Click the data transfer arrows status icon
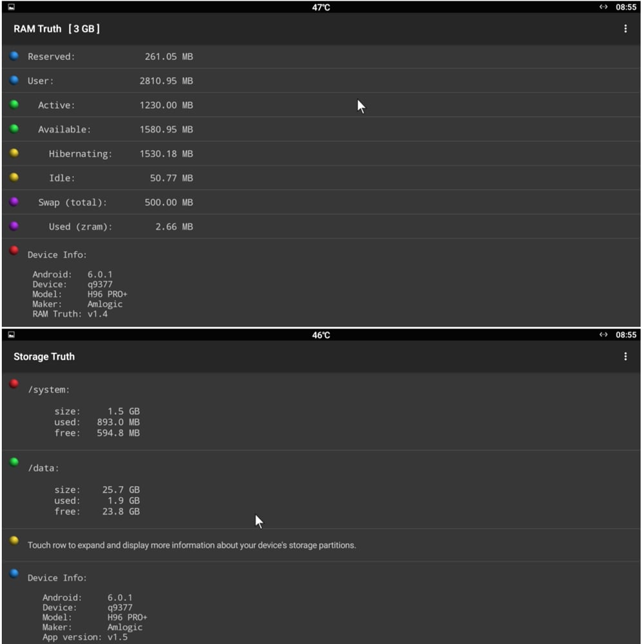 [x=603, y=7]
